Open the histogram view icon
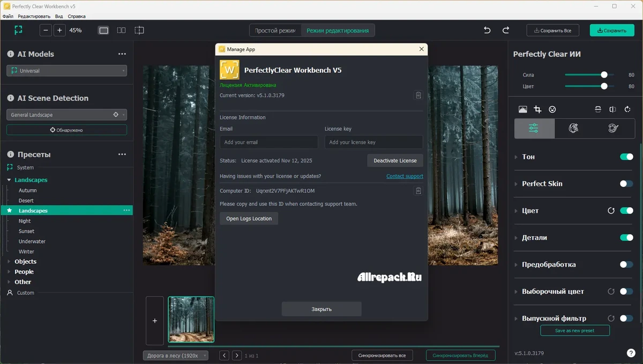643x364 pixels. (523, 109)
